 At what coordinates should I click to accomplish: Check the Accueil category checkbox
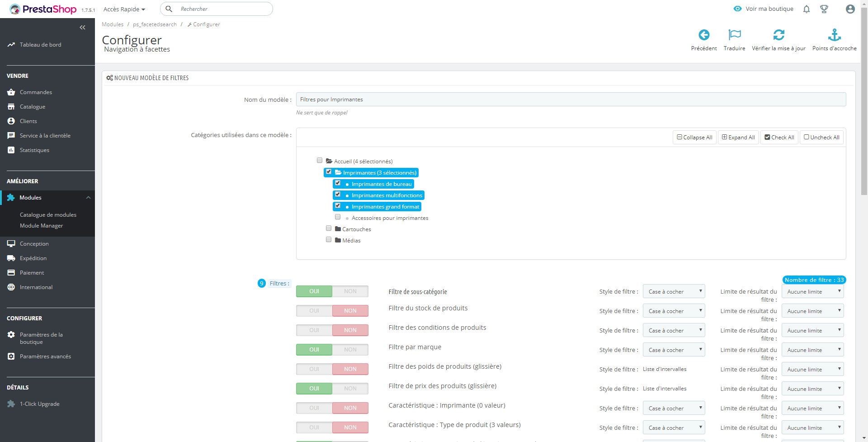pyautogui.click(x=320, y=161)
